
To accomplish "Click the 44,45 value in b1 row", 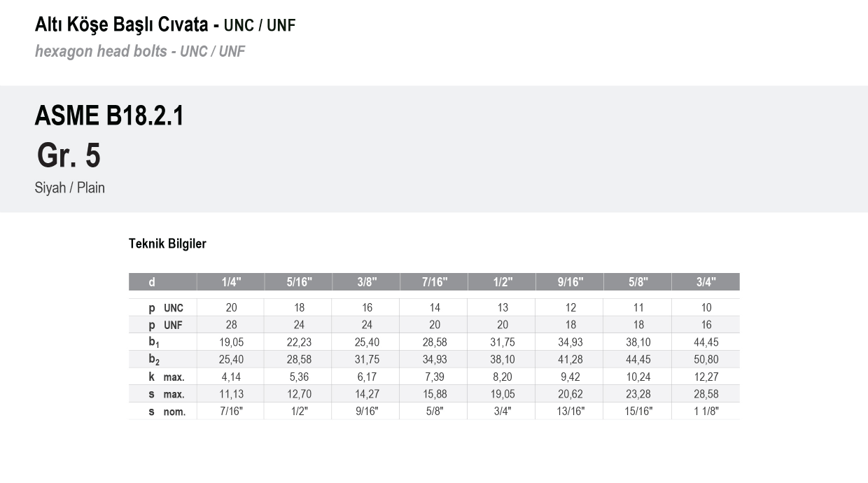I will coord(706,342).
